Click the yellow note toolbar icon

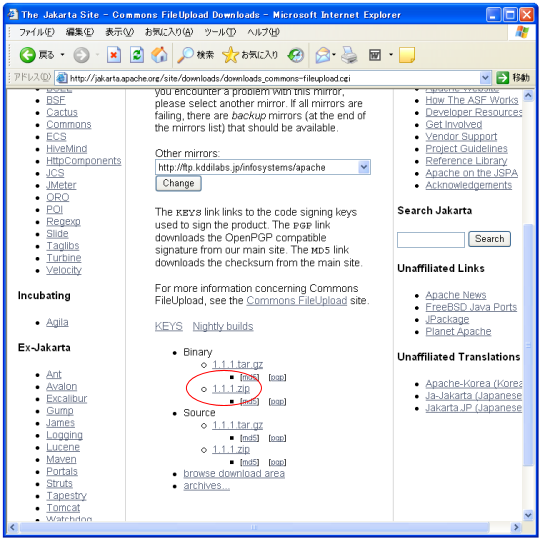coord(407,55)
